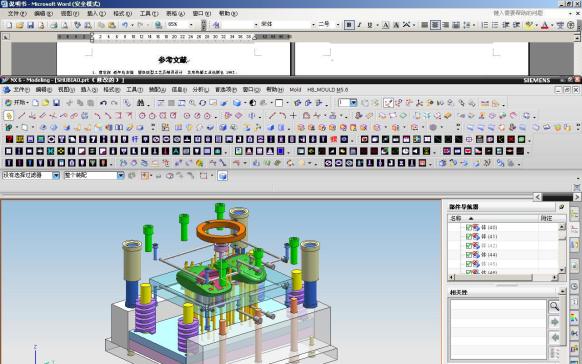Toggle Italic formatting in Word
Screen dimensions: 582x364
pyautogui.click(x=359, y=25)
